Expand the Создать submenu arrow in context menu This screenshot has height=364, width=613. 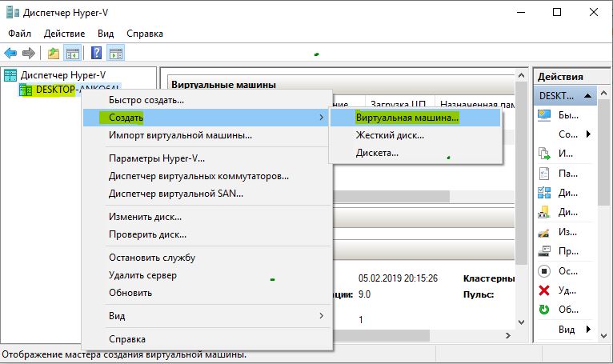coord(322,118)
